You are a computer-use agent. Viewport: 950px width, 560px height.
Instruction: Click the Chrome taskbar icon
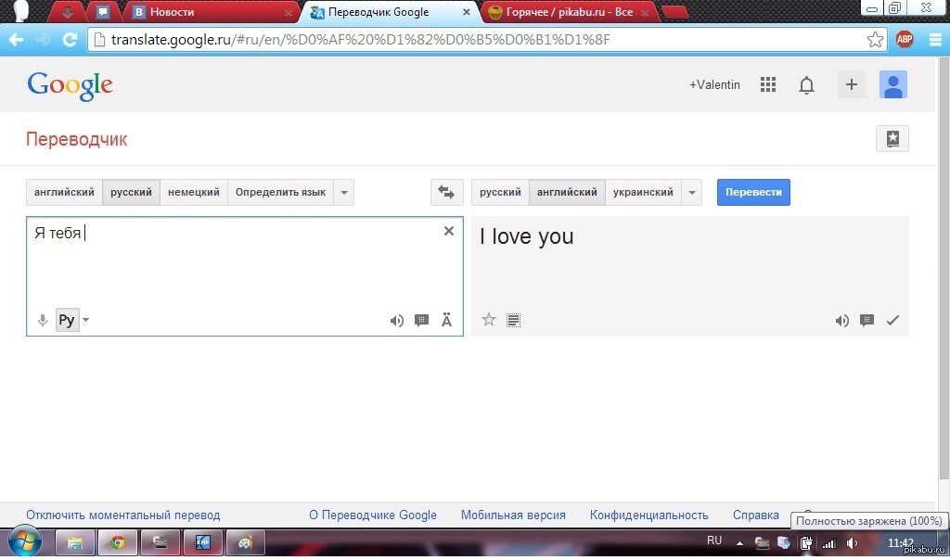[x=118, y=542]
